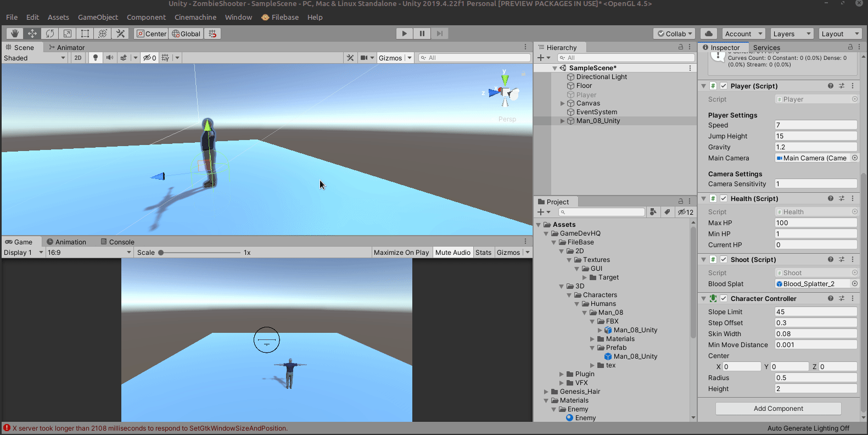
Task: Toggle Center pivot mode button
Action: point(151,34)
